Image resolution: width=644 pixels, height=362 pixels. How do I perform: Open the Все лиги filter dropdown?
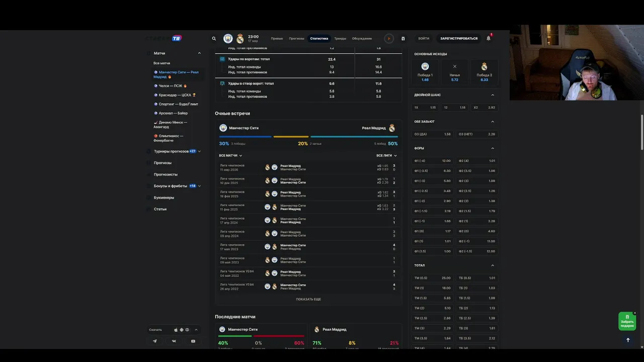tap(387, 155)
